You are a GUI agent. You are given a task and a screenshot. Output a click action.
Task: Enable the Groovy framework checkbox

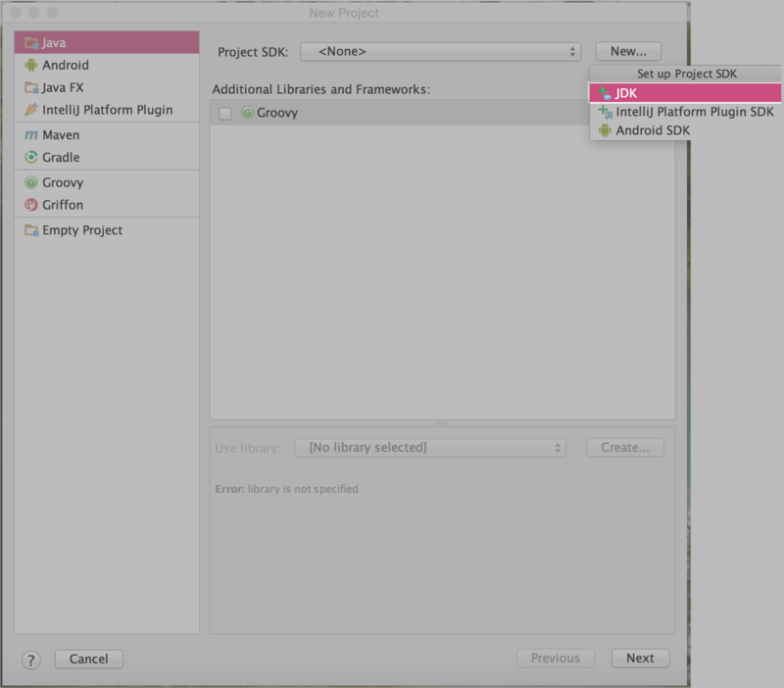tap(225, 114)
